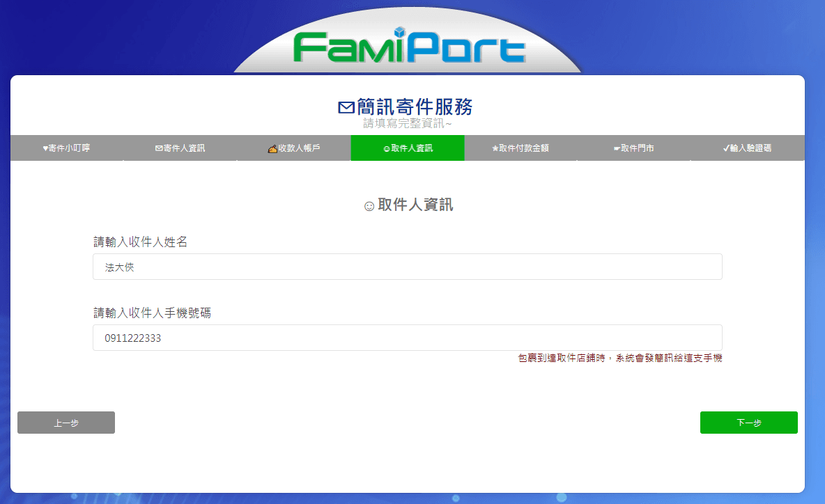Click the 請輸入收件人手機號碼 label
This screenshot has height=504, width=825.
coord(153,313)
